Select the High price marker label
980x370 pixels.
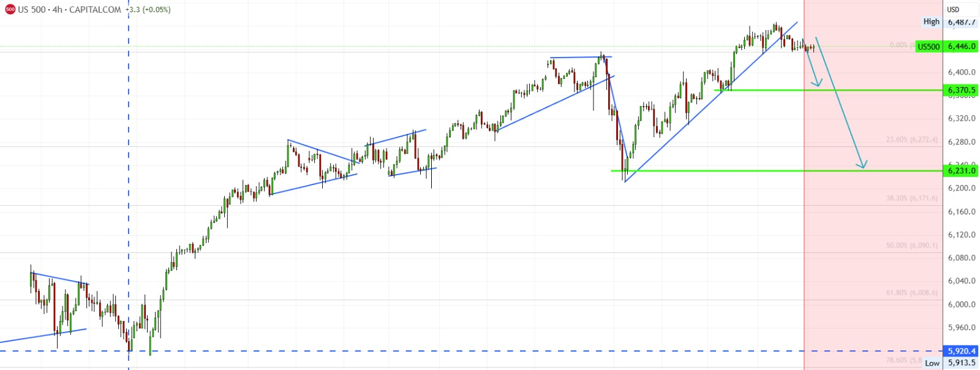click(931, 21)
